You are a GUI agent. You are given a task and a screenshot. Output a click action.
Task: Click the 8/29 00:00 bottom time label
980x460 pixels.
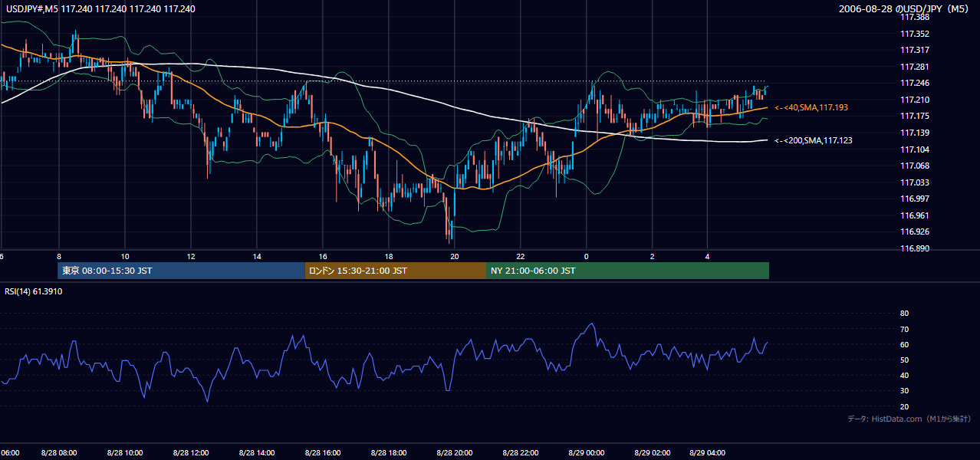(587, 453)
